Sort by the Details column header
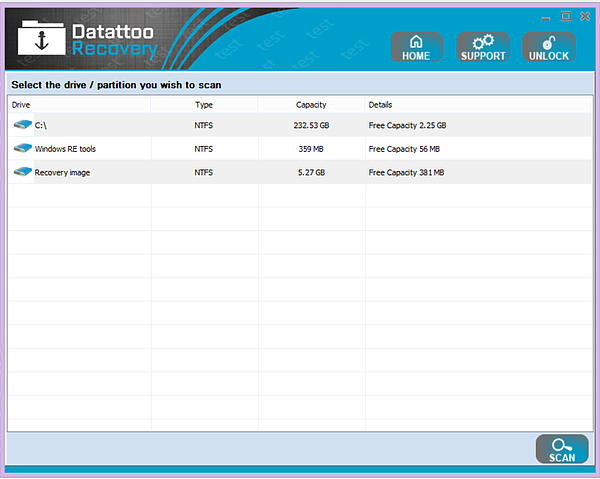This screenshot has width=600, height=479. coord(478,105)
